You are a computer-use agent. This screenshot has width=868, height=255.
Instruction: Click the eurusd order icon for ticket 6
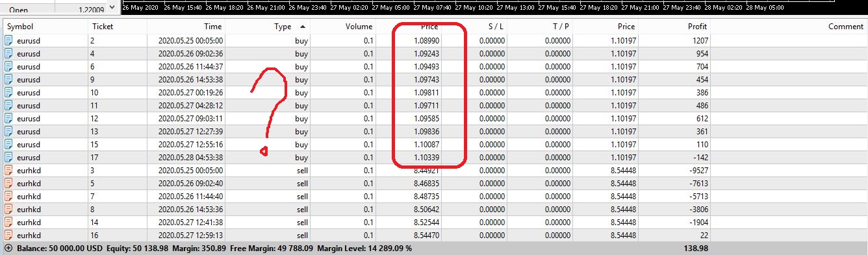[x=8, y=66]
